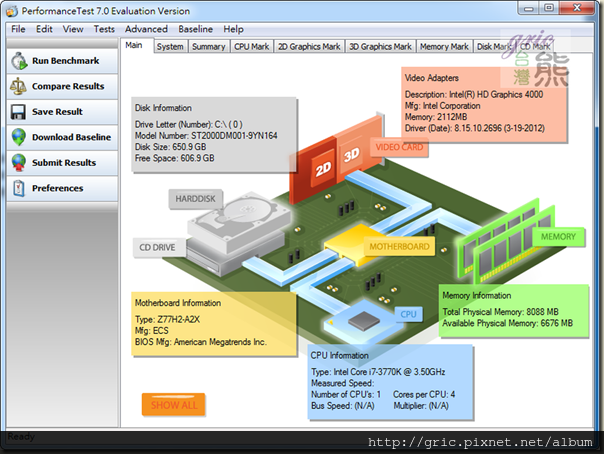Switch to the CPU Mark tab

click(x=252, y=47)
